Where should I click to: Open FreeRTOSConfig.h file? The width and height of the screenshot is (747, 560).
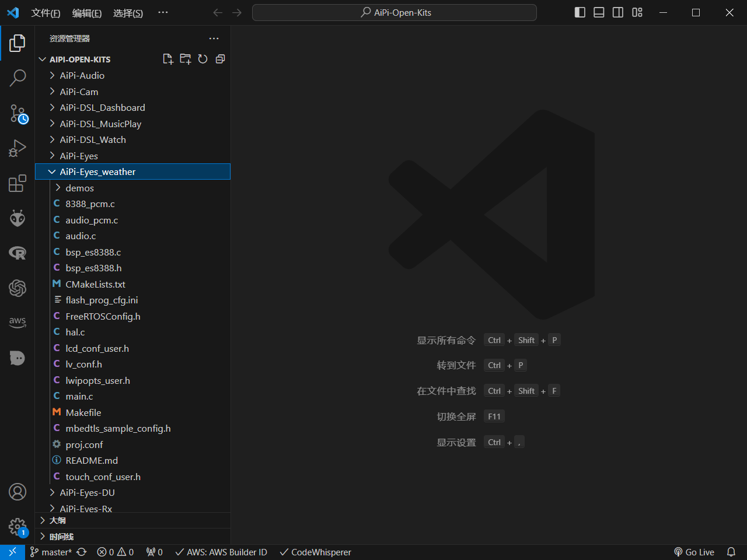133,316
